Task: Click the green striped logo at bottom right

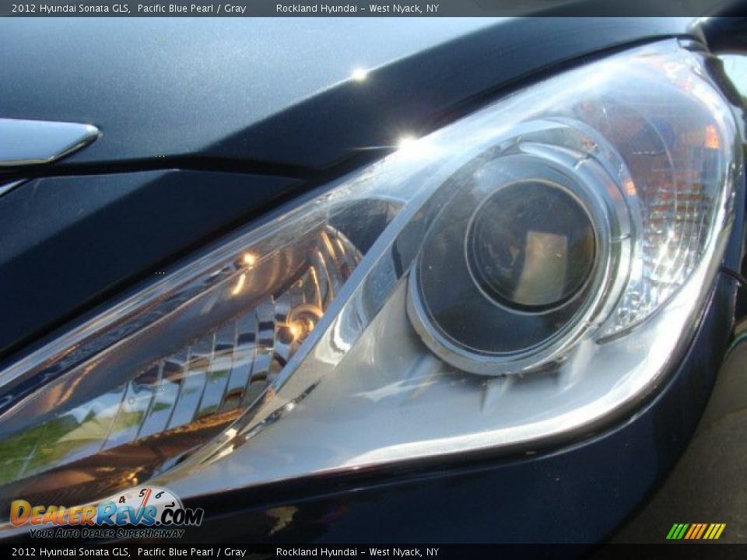Action: [695, 530]
